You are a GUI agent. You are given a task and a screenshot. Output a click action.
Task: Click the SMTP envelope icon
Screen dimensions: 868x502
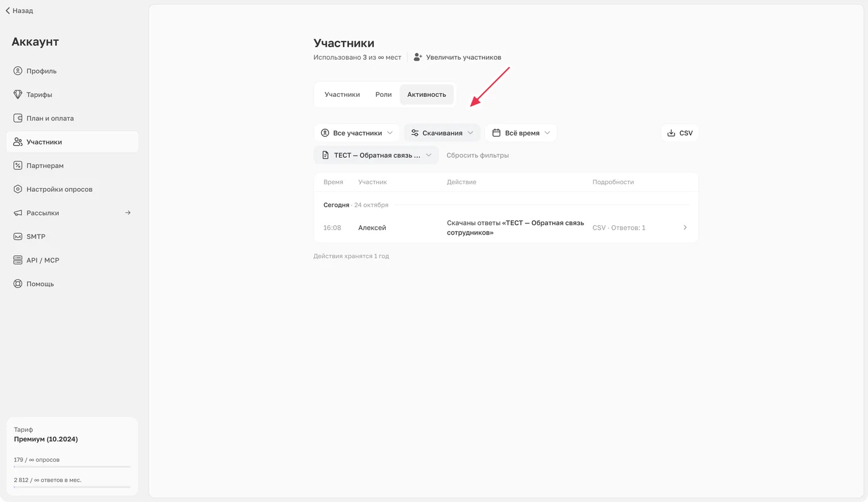click(x=18, y=236)
